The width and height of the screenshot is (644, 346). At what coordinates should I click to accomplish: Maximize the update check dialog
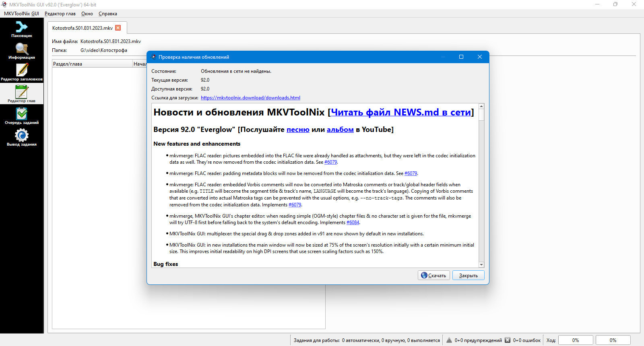coord(461,57)
